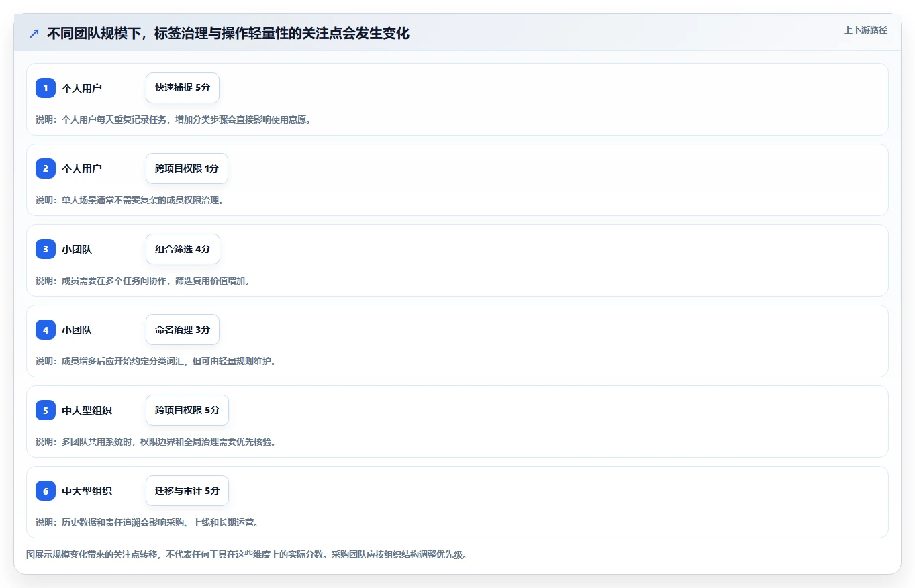Screen dimensions: 915x588
Task: Click step badge number 5
Action: tap(46, 410)
